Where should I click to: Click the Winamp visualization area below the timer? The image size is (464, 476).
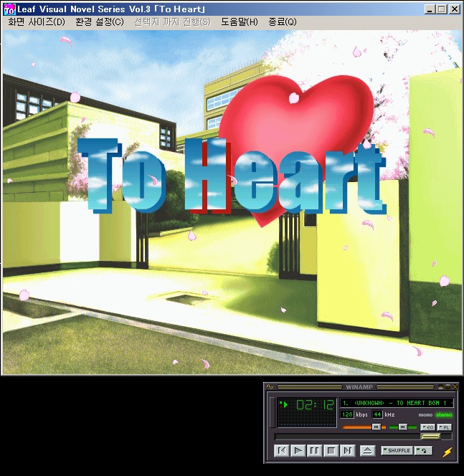[x=307, y=419]
